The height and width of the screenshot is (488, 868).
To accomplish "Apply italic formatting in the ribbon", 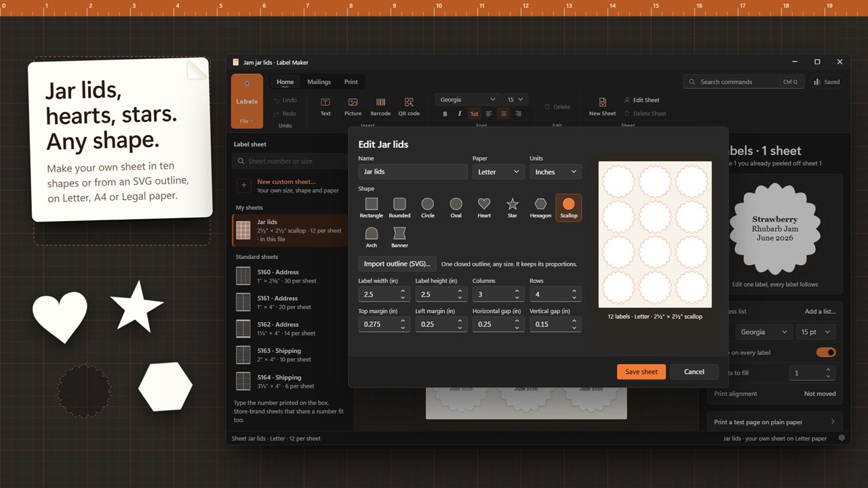I will tap(459, 114).
